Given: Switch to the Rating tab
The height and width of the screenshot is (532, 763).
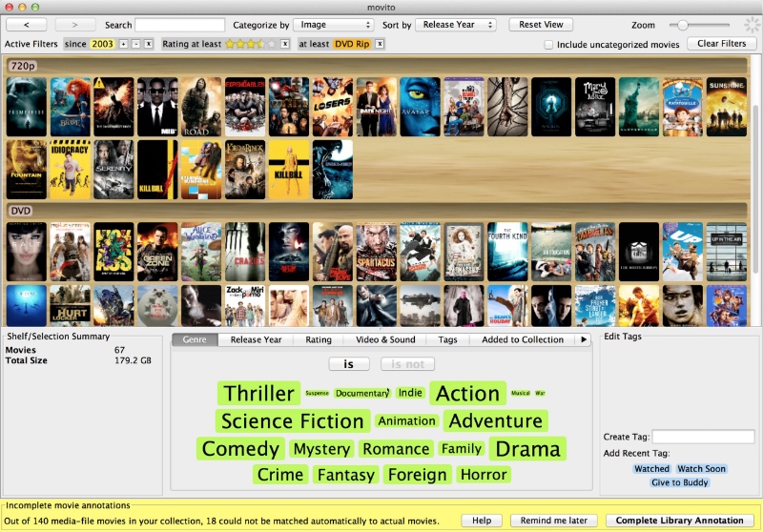Looking at the screenshot, I should [319, 339].
